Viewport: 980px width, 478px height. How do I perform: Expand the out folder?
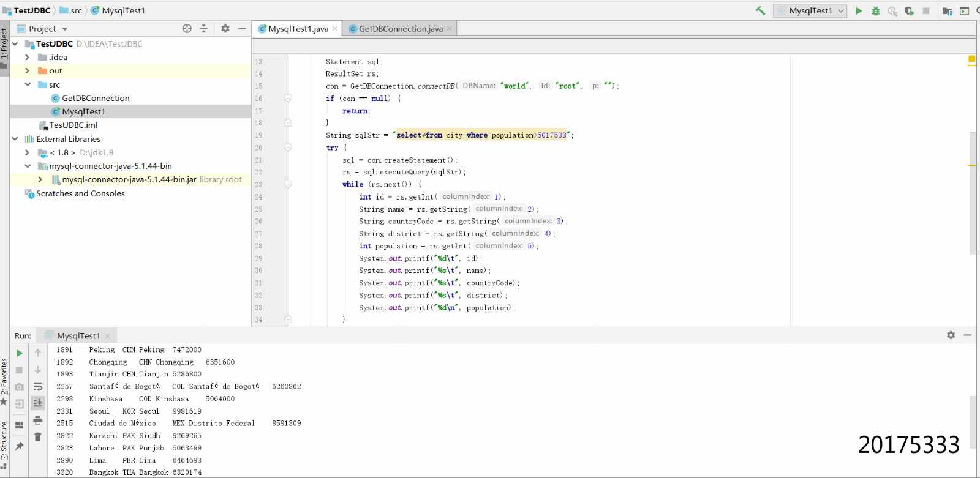pos(27,70)
